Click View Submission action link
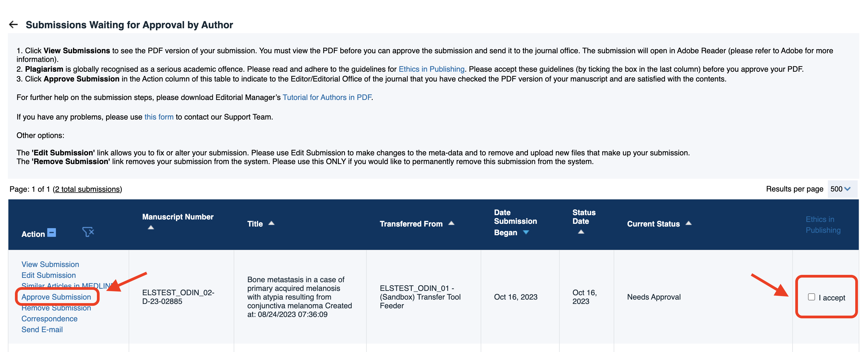868x352 pixels. (x=50, y=265)
